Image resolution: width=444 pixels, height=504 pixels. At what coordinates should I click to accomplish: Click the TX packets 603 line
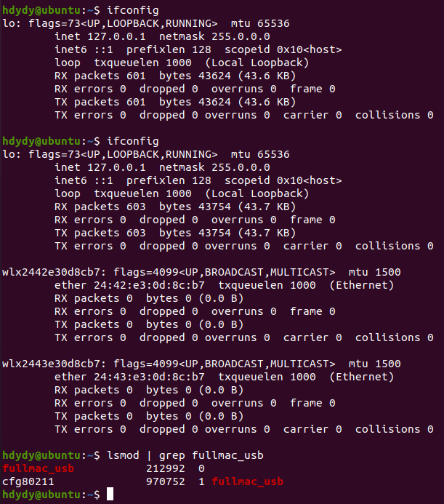(x=100, y=233)
